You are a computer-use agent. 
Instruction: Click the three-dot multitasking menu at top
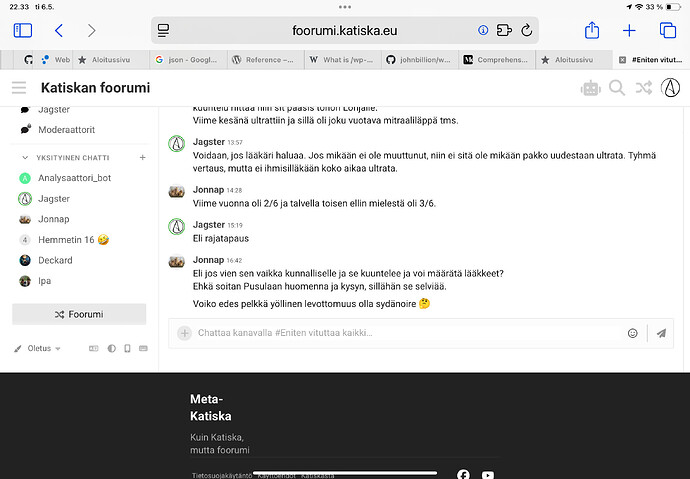(345, 7)
